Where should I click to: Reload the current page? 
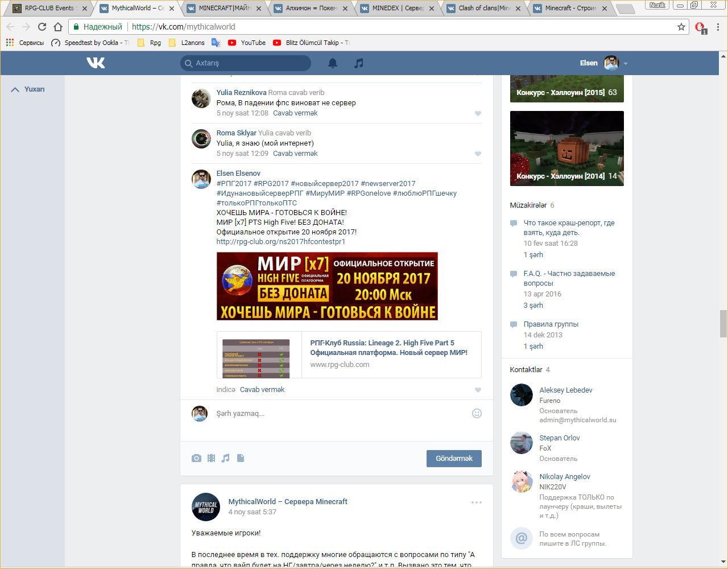[42, 27]
